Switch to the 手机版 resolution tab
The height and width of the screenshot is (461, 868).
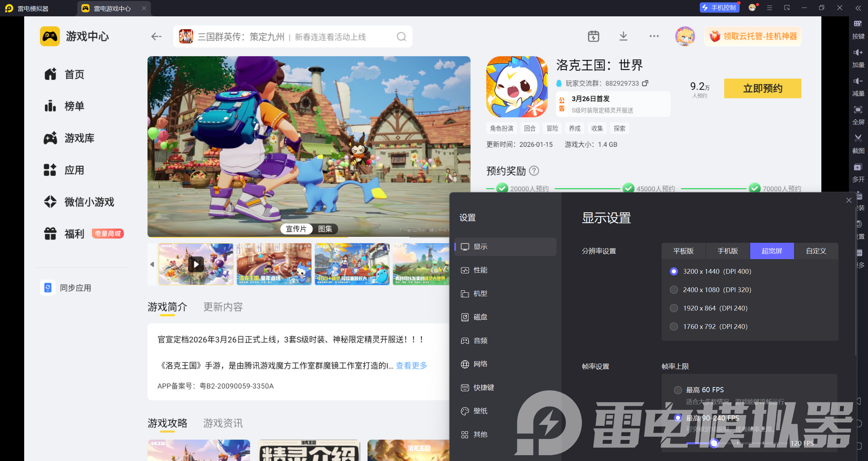(x=727, y=251)
